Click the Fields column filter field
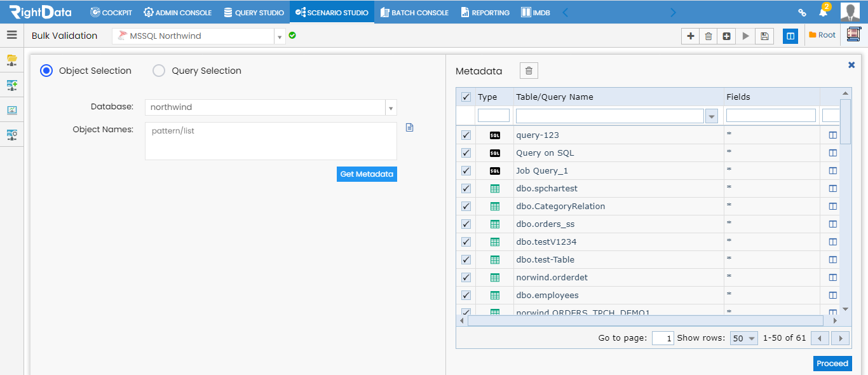Viewport: 868px width, 375px height. pos(771,116)
